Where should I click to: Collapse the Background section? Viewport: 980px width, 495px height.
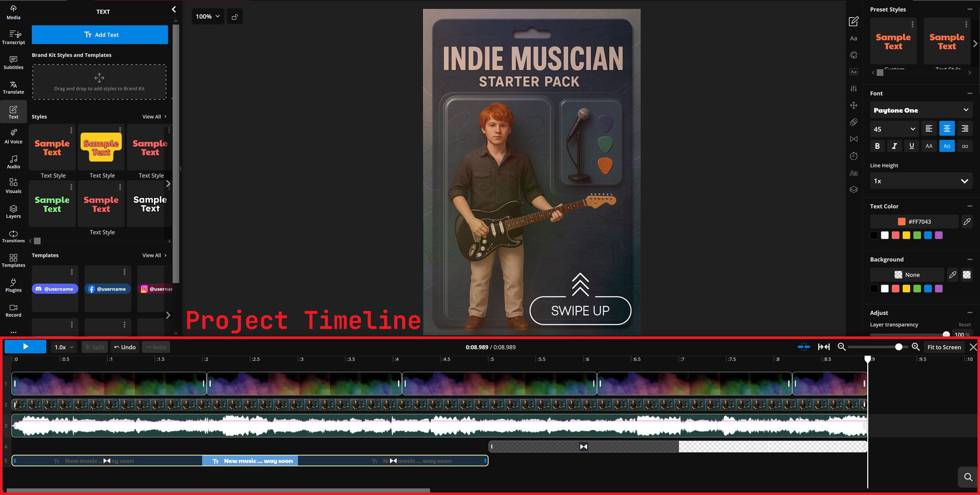click(x=970, y=259)
